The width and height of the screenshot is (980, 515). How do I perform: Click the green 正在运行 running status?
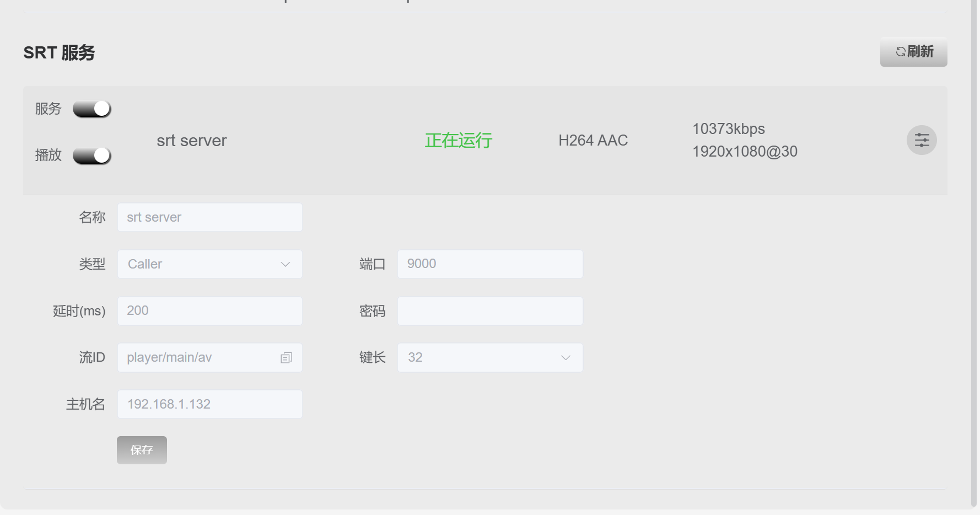coord(458,141)
